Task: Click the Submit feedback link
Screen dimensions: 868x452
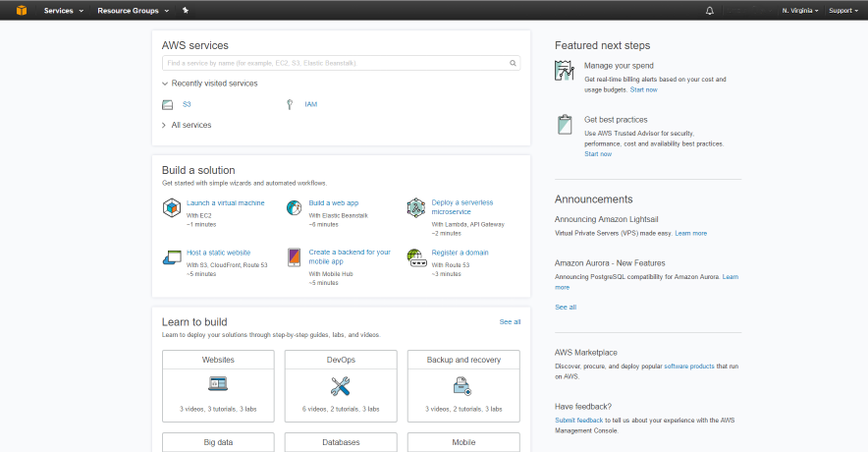Action: [579, 421]
